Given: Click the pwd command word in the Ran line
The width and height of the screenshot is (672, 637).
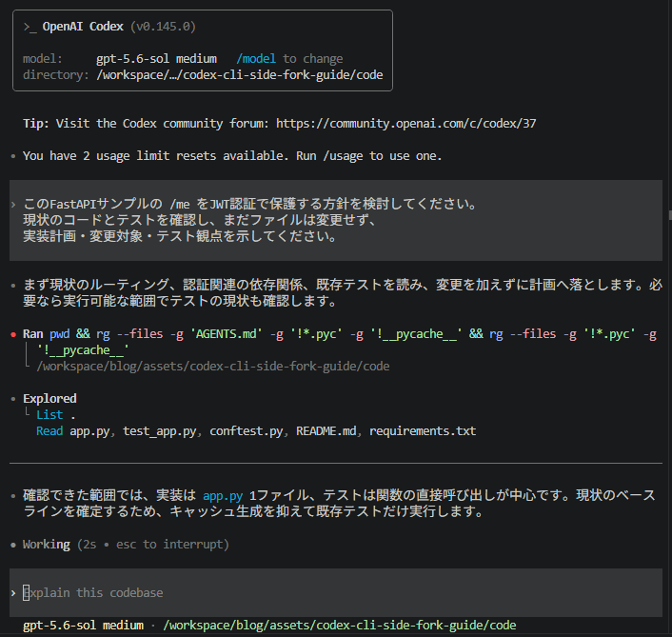Looking at the screenshot, I should tap(60, 334).
